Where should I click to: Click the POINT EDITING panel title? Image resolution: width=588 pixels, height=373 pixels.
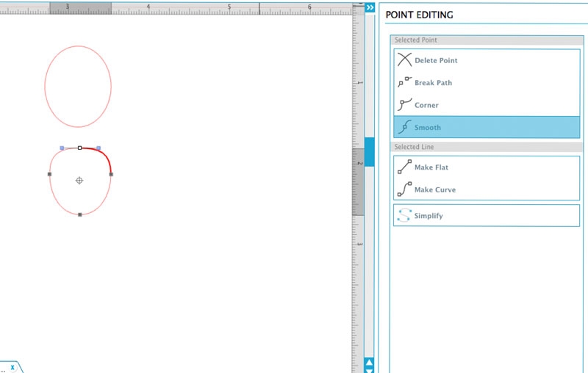pos(419,15)
